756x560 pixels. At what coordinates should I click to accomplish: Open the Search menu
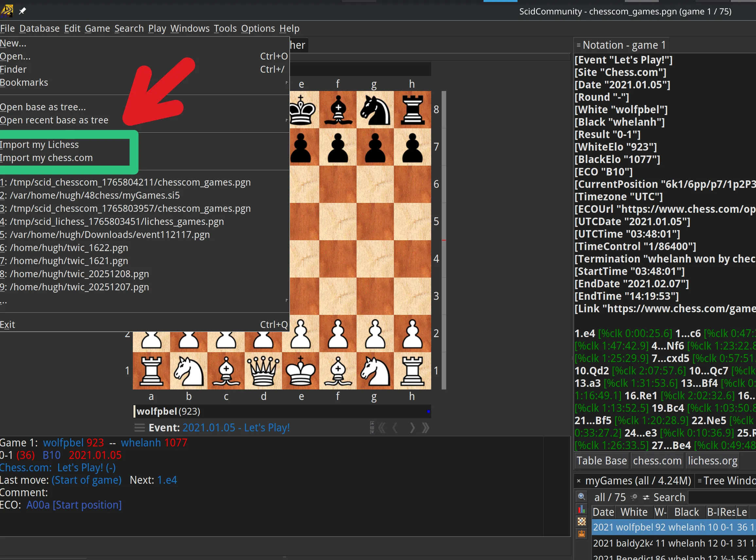pyautogui.click(x=129, y=28)
